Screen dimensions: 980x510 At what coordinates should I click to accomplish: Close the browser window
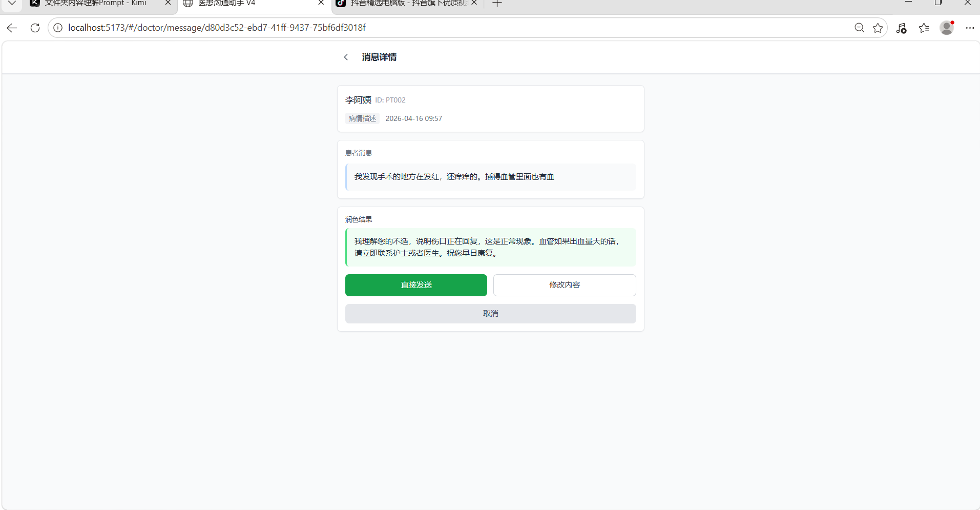(968, 3)
